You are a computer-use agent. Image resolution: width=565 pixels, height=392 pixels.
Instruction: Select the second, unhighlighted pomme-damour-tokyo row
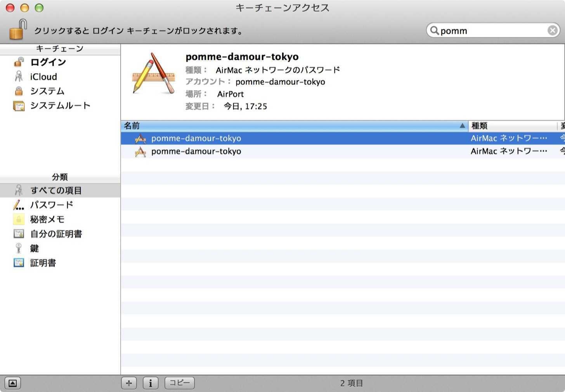click(x=343, y=151)
